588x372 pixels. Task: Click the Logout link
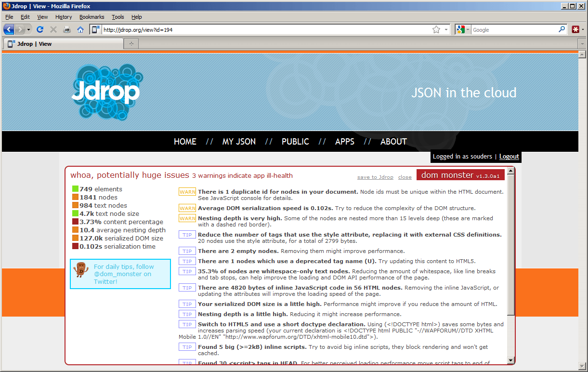(509, 157)
